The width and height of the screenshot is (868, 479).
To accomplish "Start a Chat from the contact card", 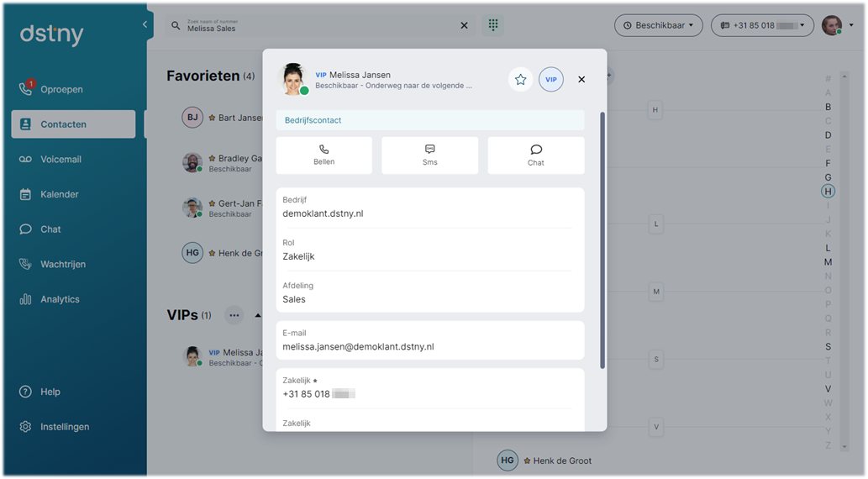I will [535, 155].
